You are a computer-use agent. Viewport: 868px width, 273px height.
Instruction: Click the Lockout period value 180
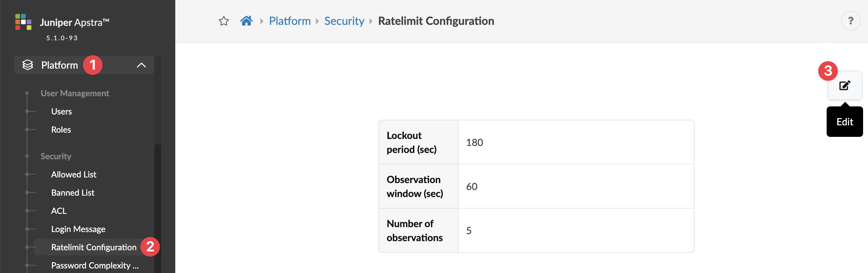(x=474, y=142)
